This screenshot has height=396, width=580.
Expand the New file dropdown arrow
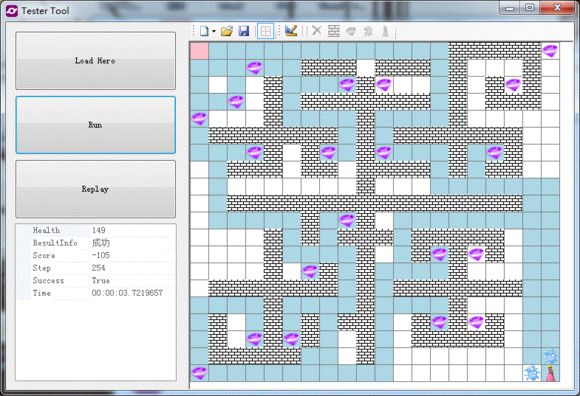[213, 31]
